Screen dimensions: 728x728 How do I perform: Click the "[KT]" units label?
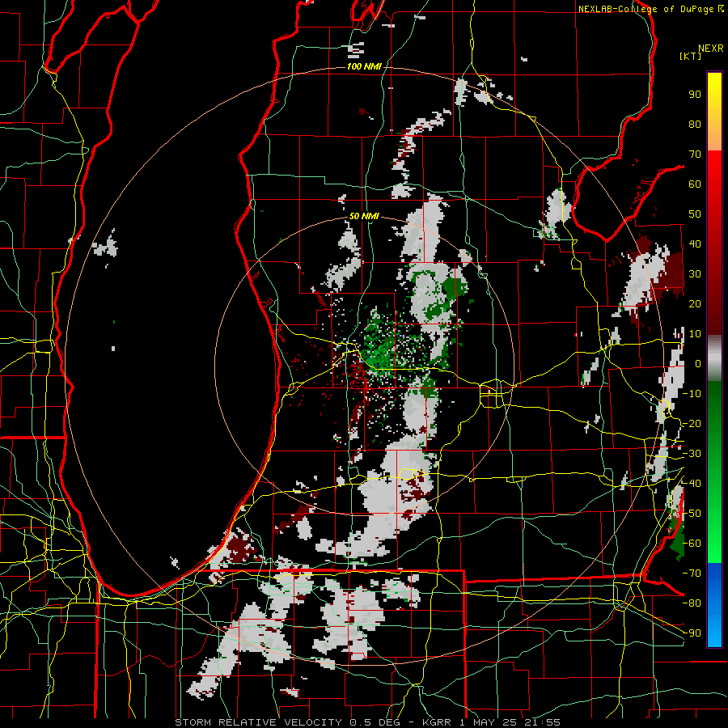point(690,56)
